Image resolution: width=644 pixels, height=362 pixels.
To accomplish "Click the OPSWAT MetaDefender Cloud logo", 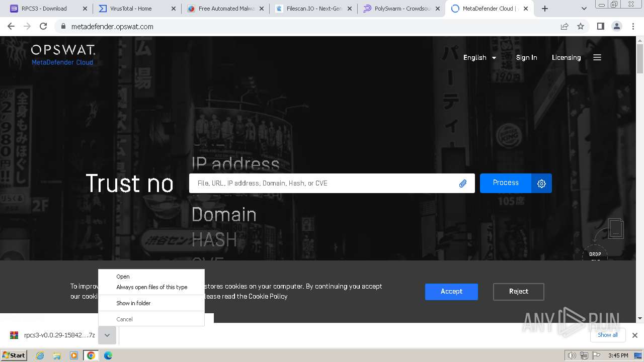I will [62, 55].
